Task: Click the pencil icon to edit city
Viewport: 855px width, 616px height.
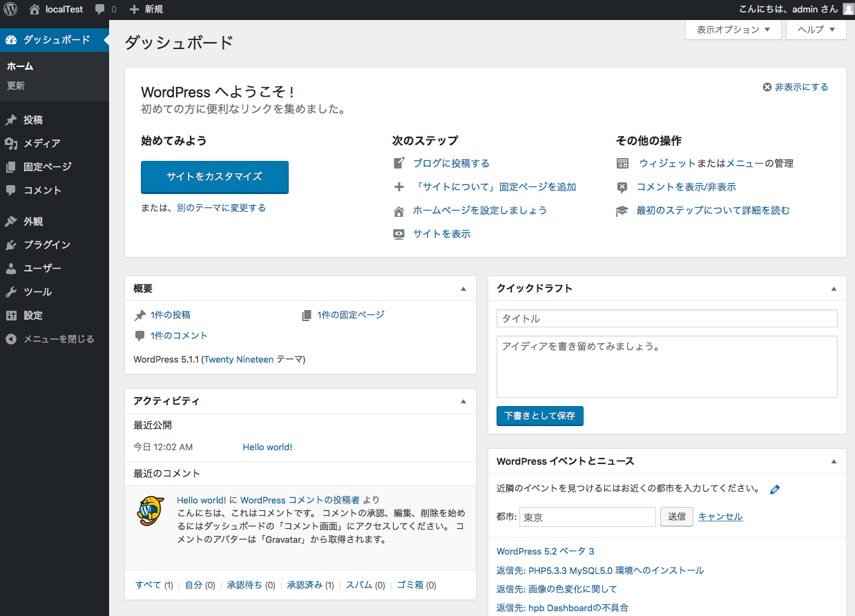Action: pos(774,489)
